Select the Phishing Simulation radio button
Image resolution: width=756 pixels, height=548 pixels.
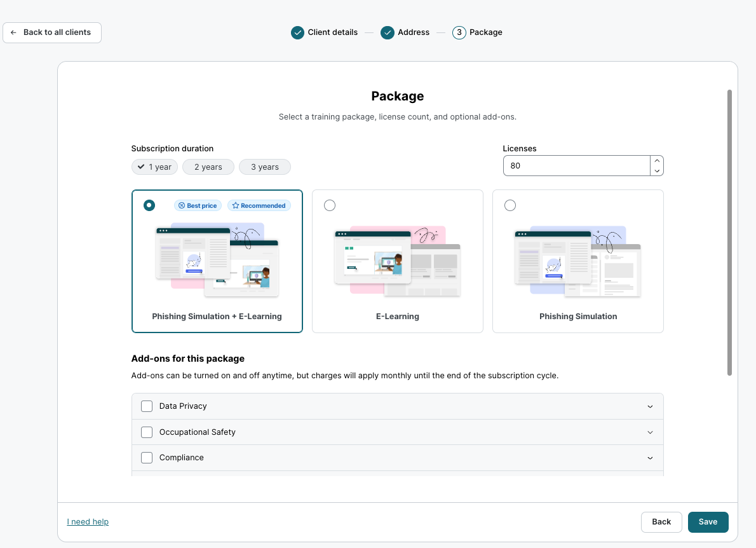coord(510,205)
